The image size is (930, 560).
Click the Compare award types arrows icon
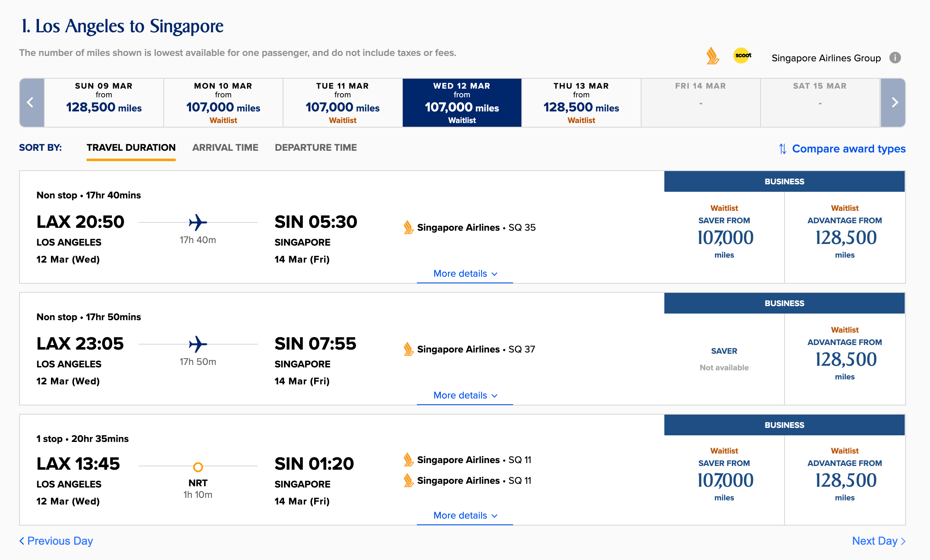pos(782,149)
